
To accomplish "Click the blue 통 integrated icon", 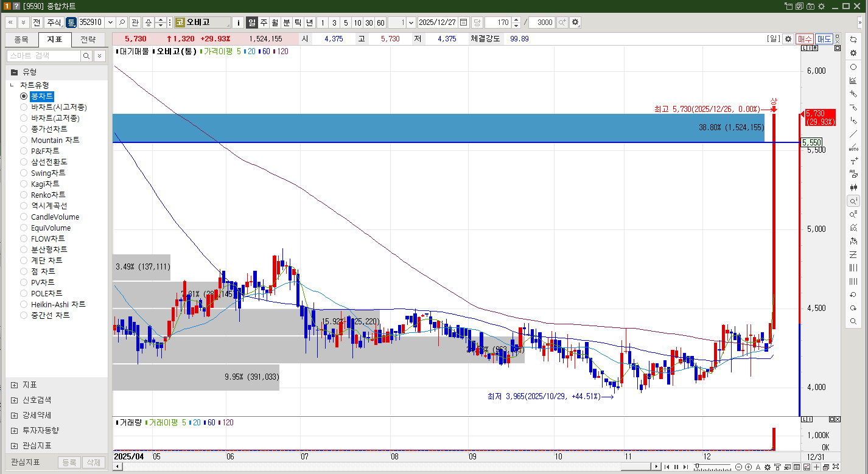I will tap(71, 23).
